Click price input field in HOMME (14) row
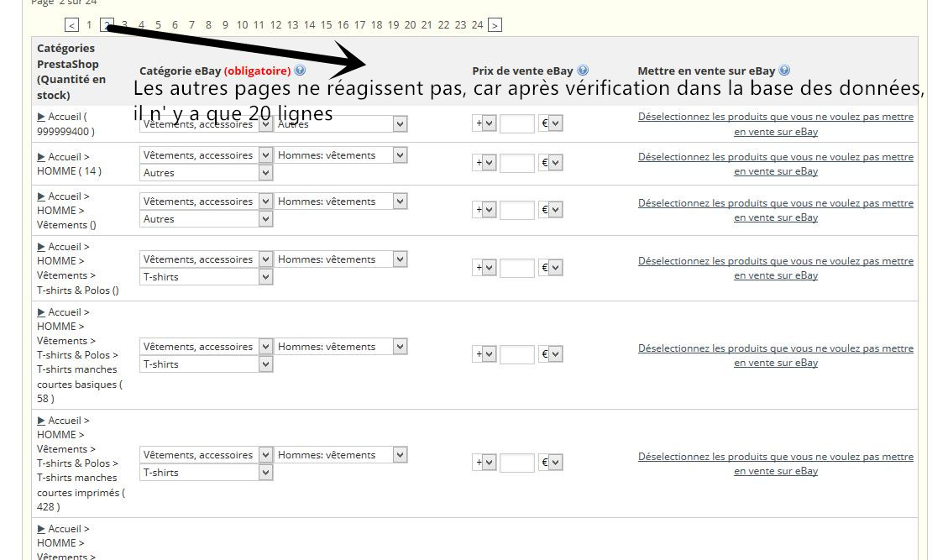 pos(517,163)
